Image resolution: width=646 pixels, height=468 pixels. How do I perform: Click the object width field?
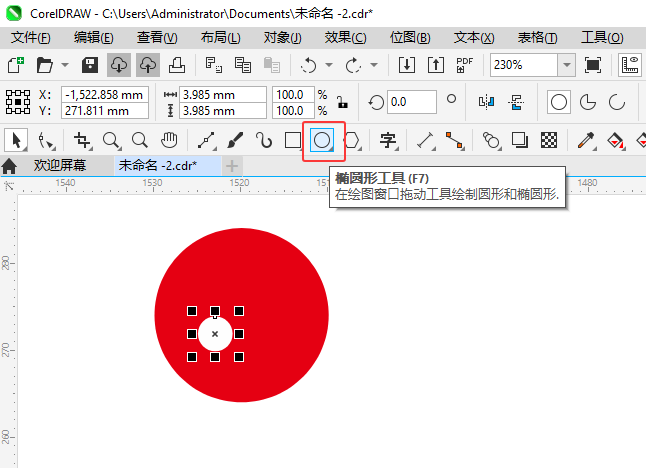tap(222, 94)
